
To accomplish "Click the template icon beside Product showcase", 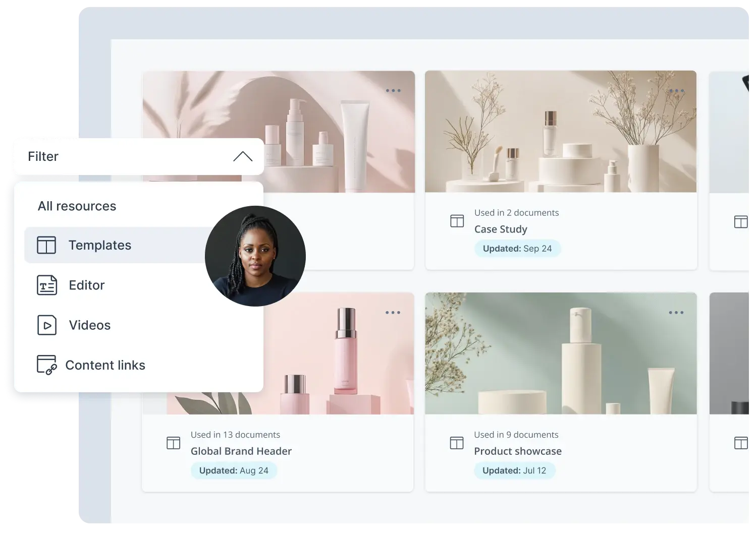I will tap(456, 442).
